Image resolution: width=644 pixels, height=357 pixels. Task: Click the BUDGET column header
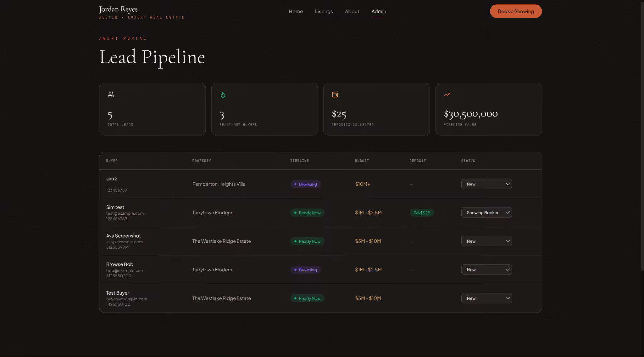(362, 161)
